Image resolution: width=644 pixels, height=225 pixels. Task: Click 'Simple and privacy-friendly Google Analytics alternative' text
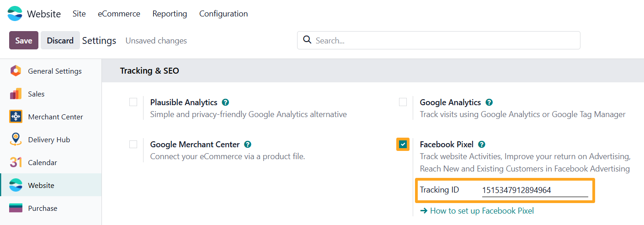click(x=249, y=114)
